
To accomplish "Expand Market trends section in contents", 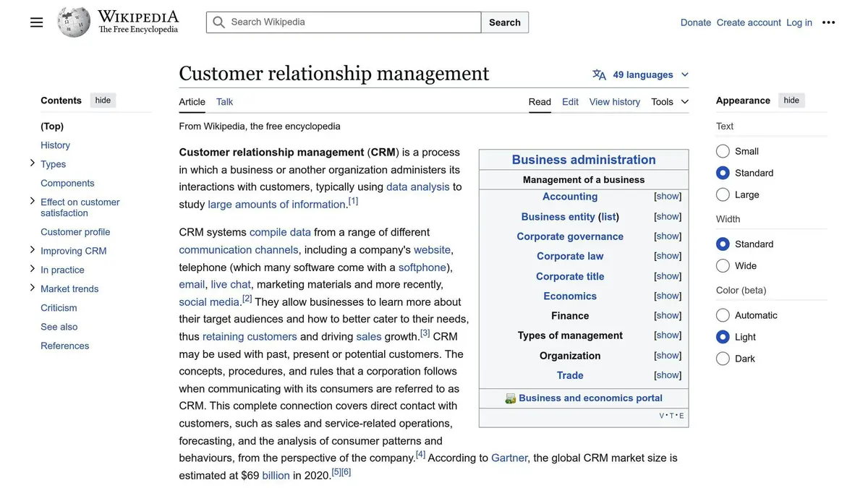I will click(32, 287).
